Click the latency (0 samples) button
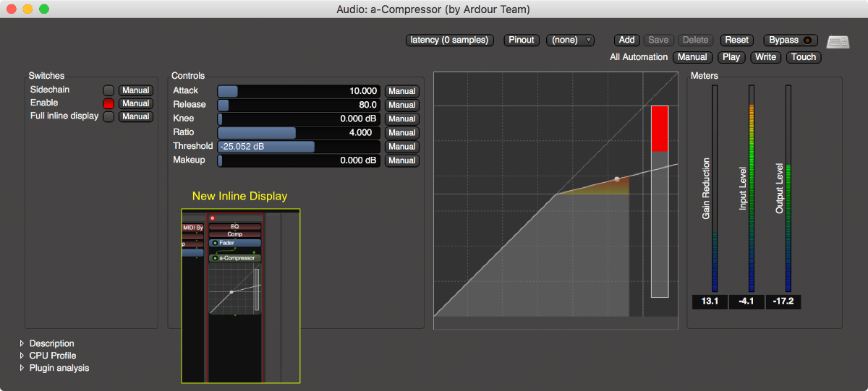868x391 pixels. [x=449, y=40]
